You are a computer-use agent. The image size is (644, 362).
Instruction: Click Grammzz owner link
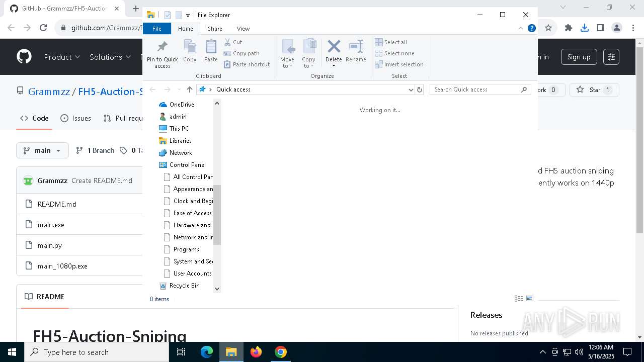coord(49,92)
